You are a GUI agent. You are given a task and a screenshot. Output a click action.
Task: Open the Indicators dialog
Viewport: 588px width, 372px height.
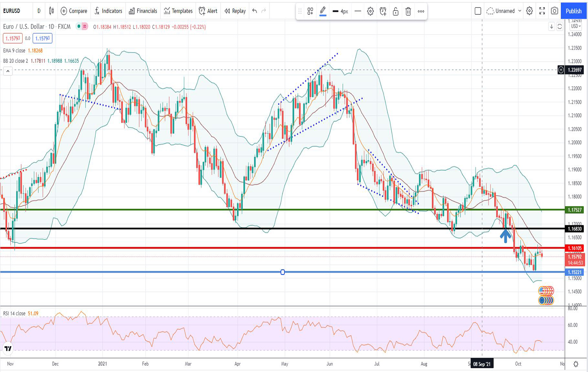108,11
